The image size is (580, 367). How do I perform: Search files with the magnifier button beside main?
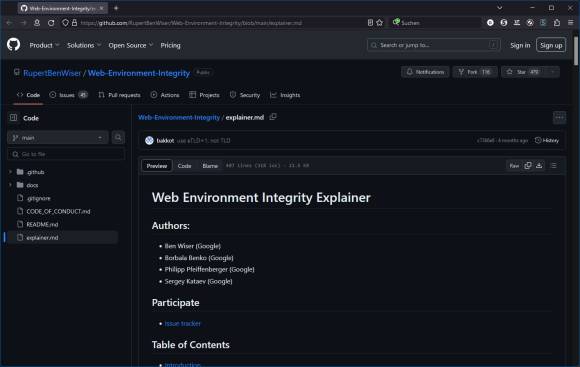(118, 138)
